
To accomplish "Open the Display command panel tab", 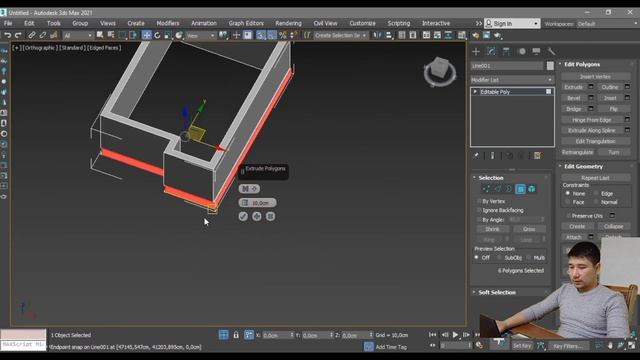I will 536,51.
